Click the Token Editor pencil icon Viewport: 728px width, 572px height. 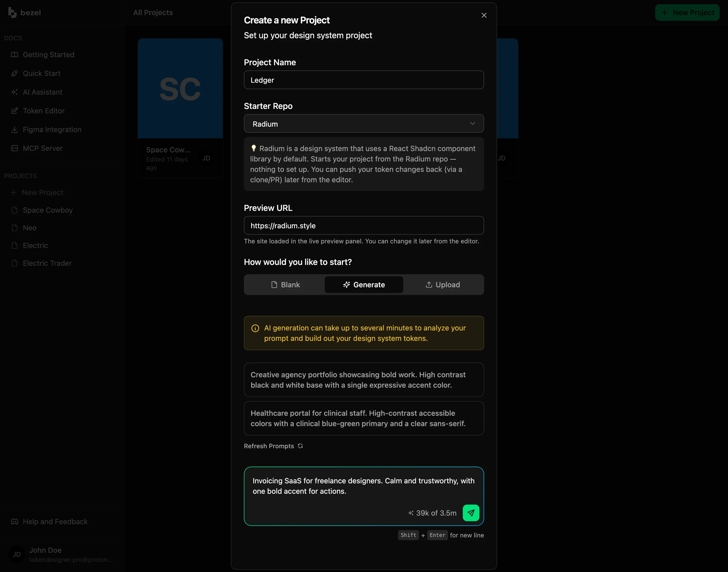tap(14, 111)
